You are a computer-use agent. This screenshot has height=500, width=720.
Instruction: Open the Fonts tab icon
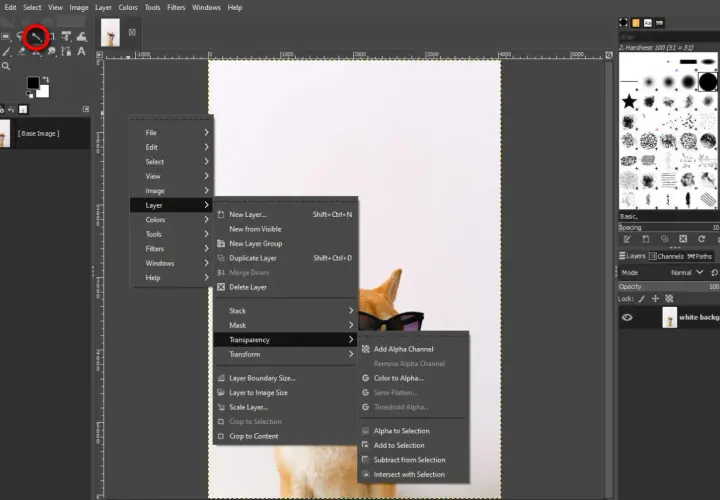pyautogui.click(x=647, y=22)
